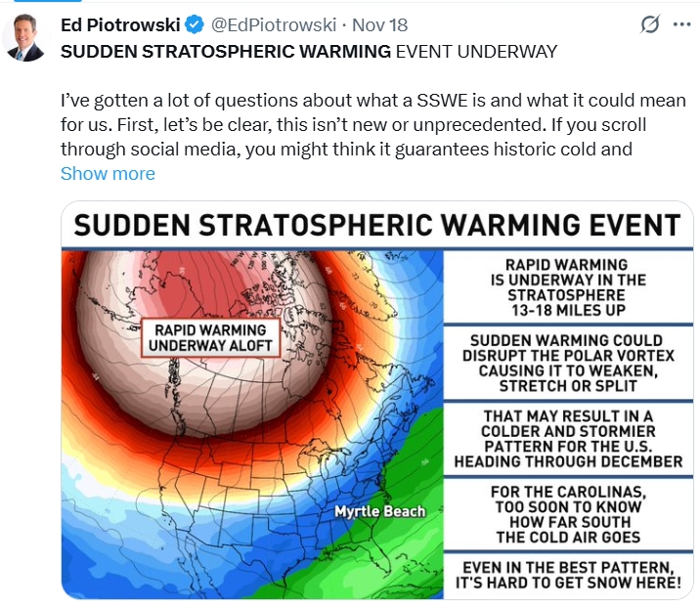Expand the post with Show more
This screenshot has width=700, height=609.
108,173
